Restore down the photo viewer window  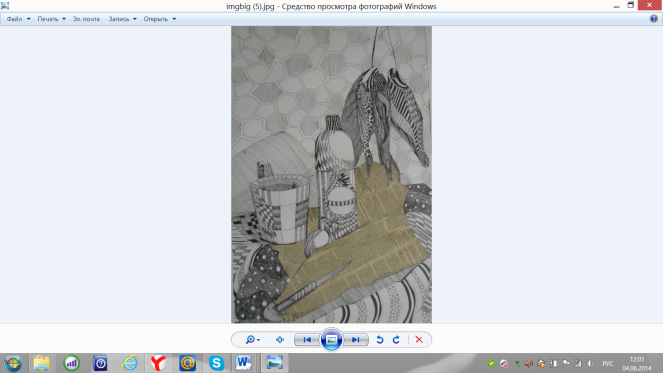pyautogui.click(x=630, y=5)
